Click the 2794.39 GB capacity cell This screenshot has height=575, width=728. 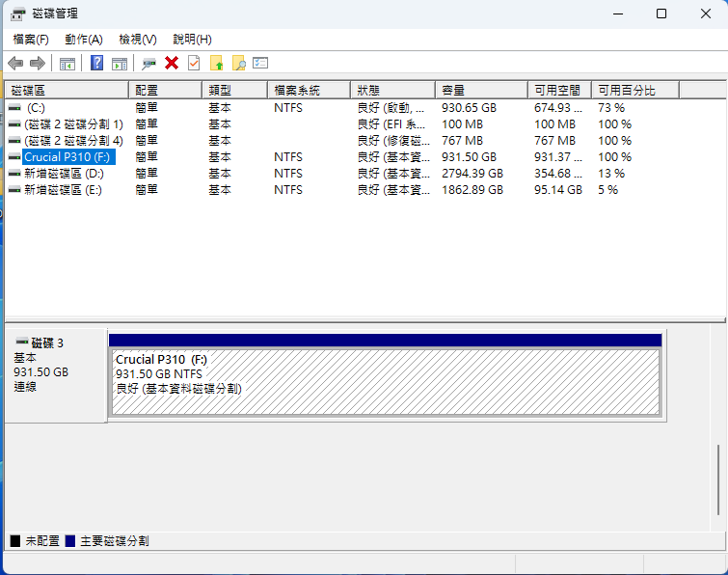click(472, 174)
